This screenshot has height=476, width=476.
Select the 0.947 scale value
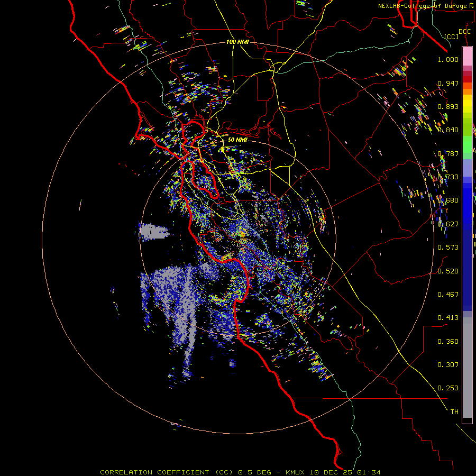click(x=448, y=83)
